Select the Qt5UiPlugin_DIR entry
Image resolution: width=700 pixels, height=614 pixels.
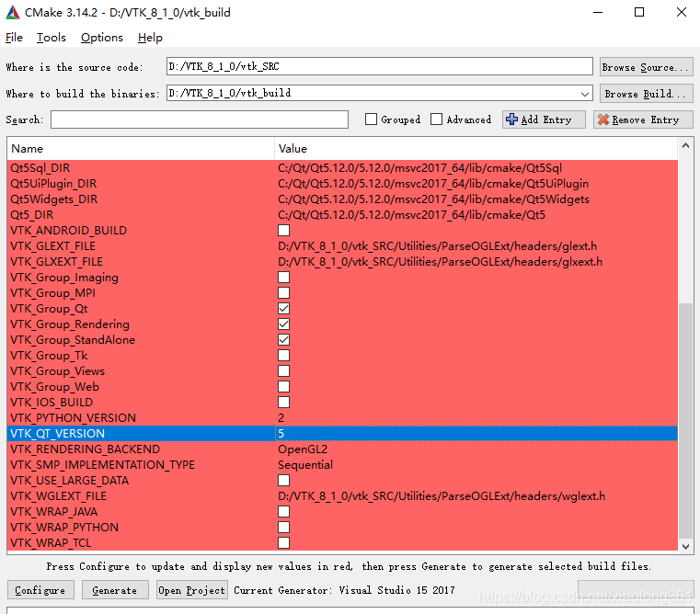coord(53,184)
